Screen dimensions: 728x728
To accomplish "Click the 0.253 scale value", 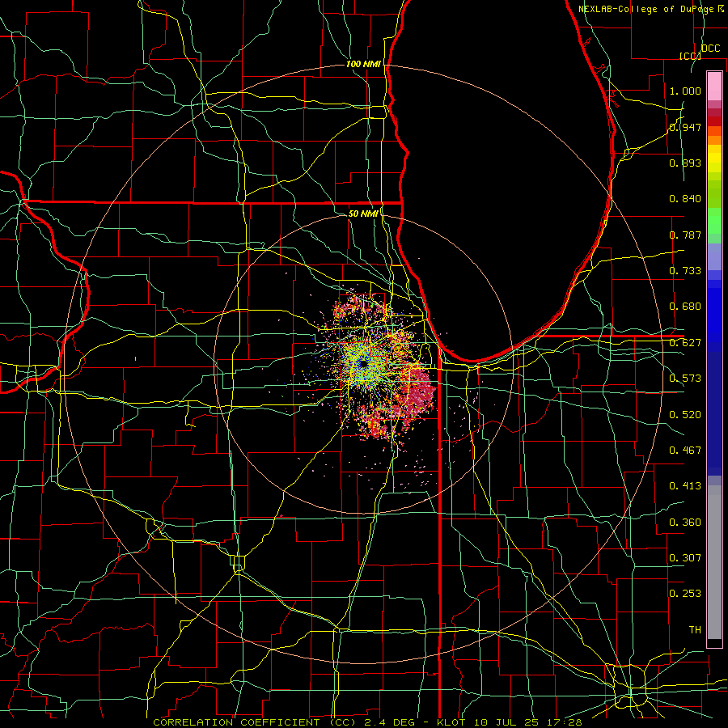I will coord(685,594).
